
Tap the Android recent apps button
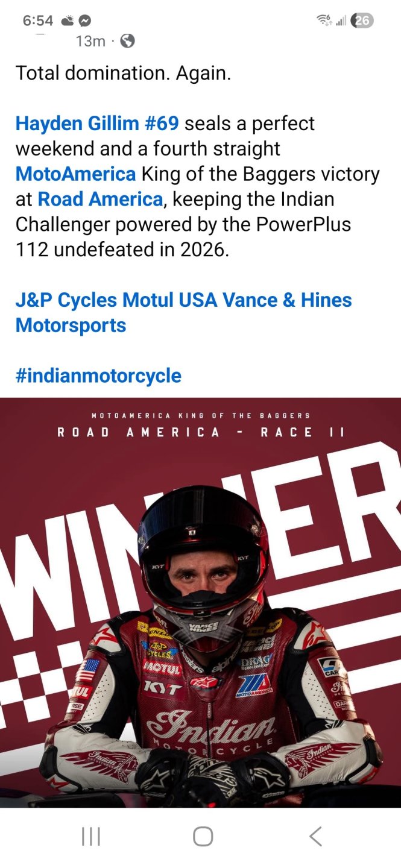click(x=90, y=837)
